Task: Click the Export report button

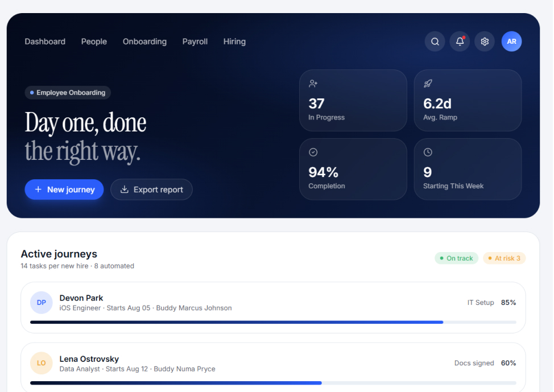Action: [151, 189]
